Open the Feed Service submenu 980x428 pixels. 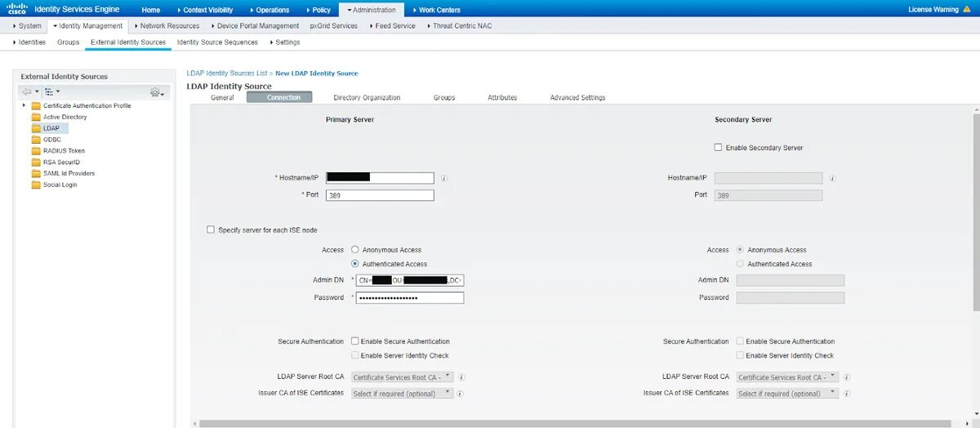click(392, 26)
